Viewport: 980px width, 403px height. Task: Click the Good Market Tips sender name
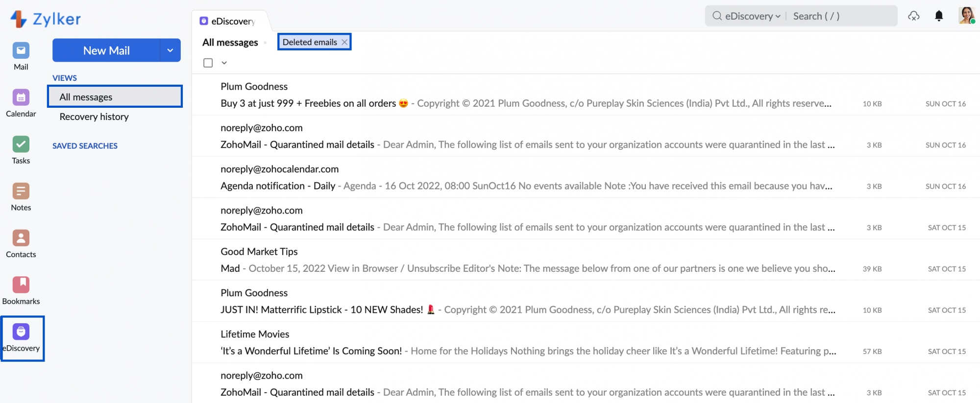coord(259,252)
